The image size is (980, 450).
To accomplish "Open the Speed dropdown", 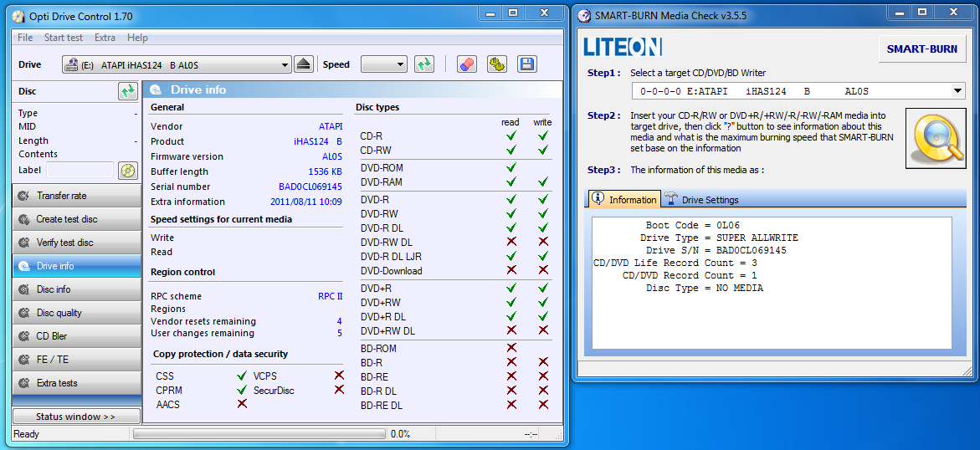I will click(x=384, y=64).
